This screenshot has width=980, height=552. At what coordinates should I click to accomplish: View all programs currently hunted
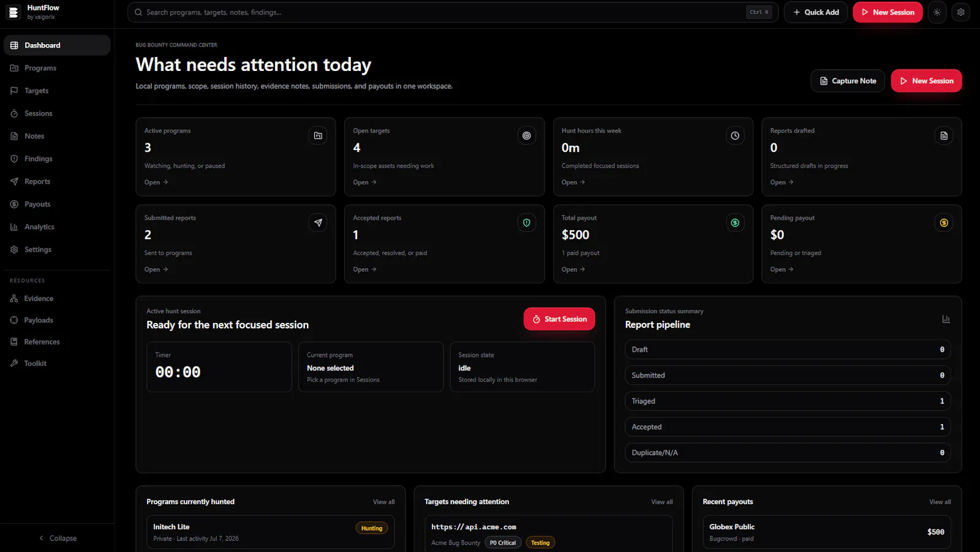coord(383,502)
